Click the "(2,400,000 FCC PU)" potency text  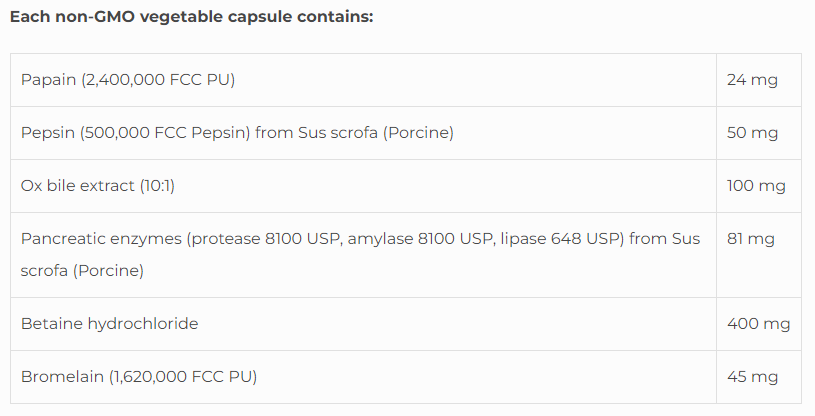pyautogui.click(x=158, y=80)
